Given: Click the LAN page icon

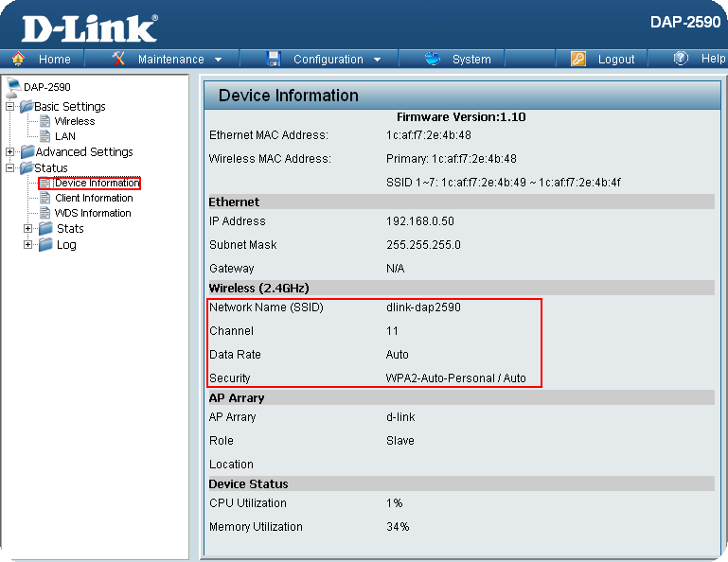Looking at the screenshot, I should pos(45,136).
